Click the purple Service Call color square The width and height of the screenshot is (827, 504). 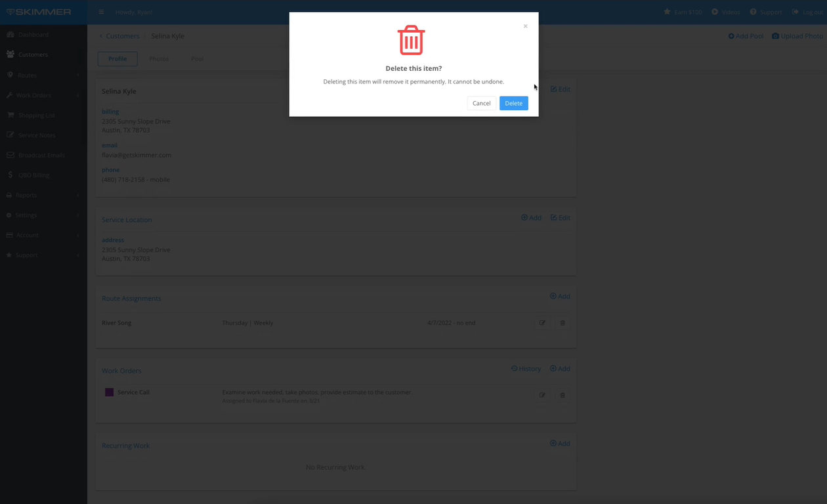click(x=109, y=392)
